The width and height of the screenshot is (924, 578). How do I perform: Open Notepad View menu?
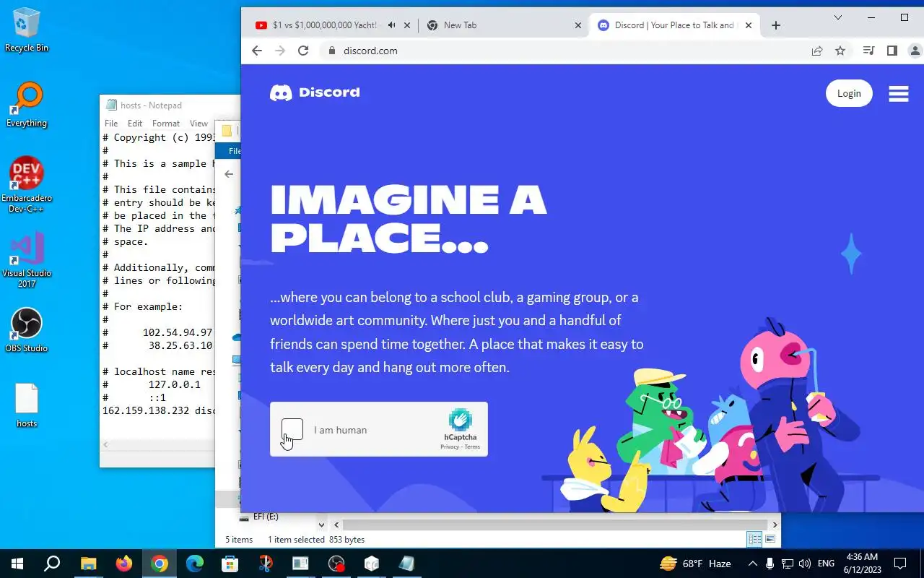(199, 124)
